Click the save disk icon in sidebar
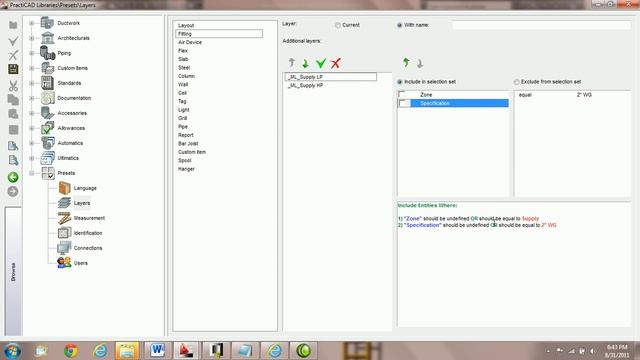The height and width of the screenshot is (360, 640). tap(13, 69)
